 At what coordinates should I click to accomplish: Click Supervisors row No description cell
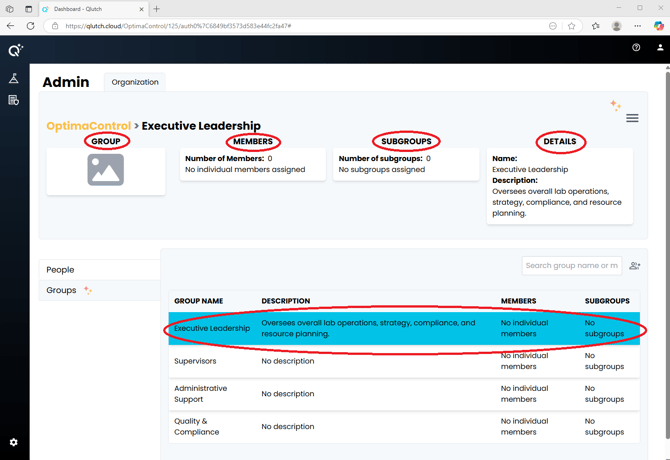288,361
